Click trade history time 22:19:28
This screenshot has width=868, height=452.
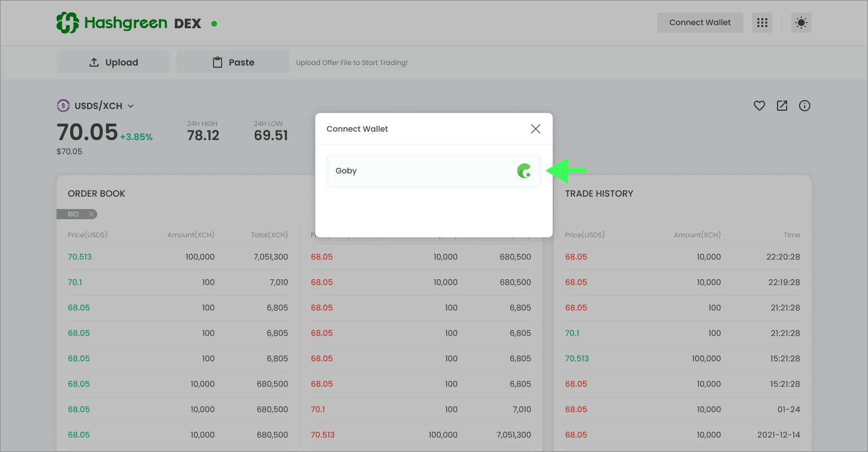coord(784,282)
